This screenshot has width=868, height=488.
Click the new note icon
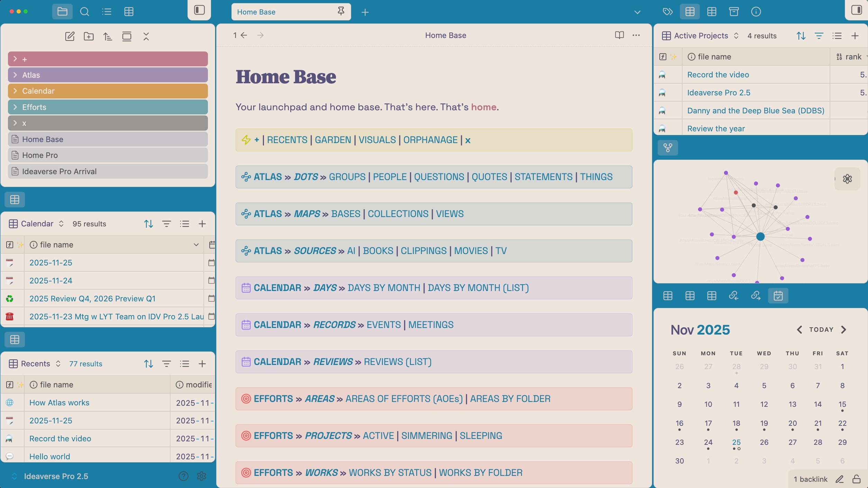coord(70,36)
